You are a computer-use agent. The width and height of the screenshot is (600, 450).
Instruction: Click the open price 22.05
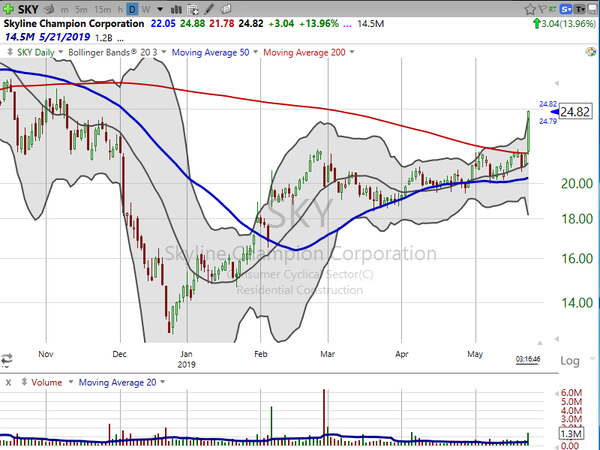point(163,24)
